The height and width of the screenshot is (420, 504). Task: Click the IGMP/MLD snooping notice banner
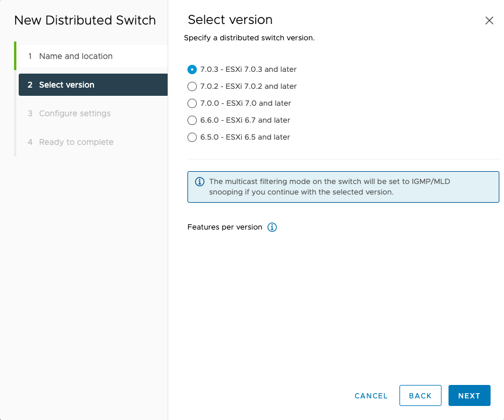[x=343, y=186]
